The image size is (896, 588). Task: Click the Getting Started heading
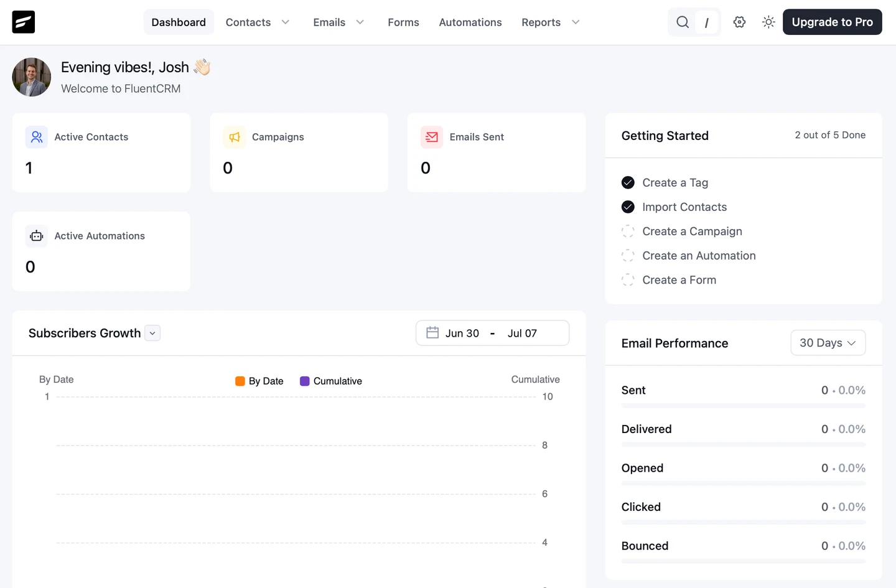click(x=665, y=136)
